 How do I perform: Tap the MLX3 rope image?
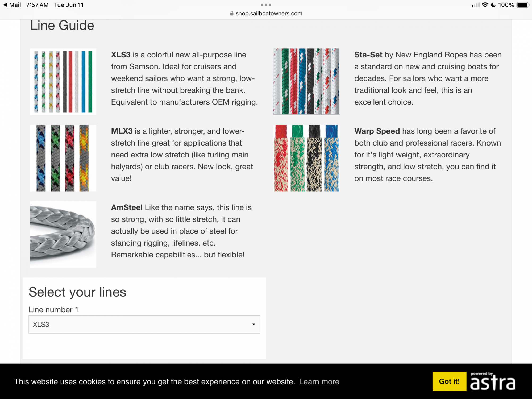click(63, 158)
